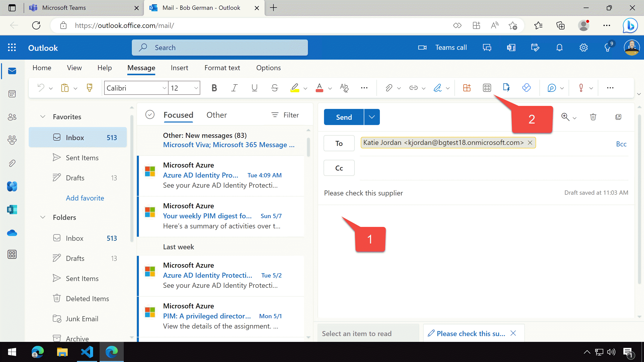Image resolution: width=644 pixels, height=362 pixels.
Task: Click the Add favorite link
Action: tap(85, 198)
